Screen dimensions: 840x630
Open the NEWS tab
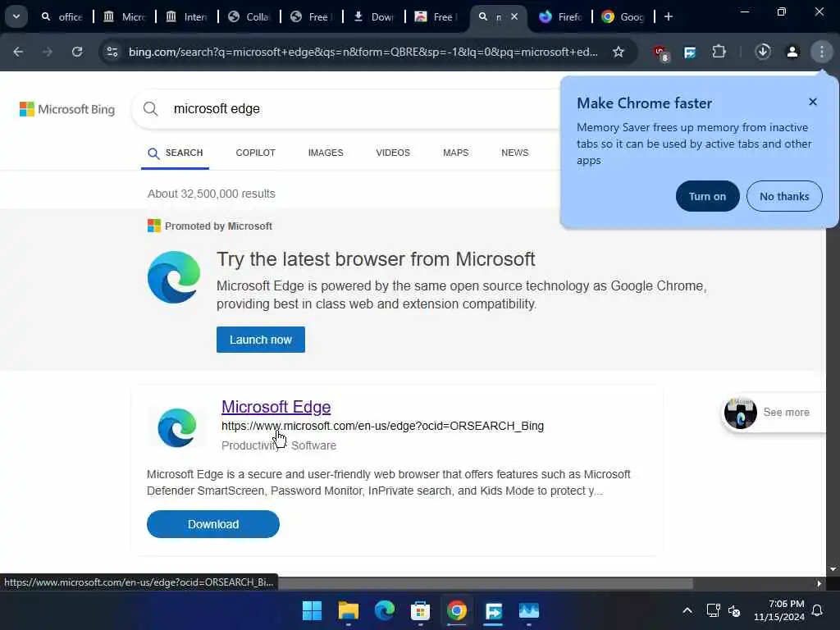coord(515,153)
